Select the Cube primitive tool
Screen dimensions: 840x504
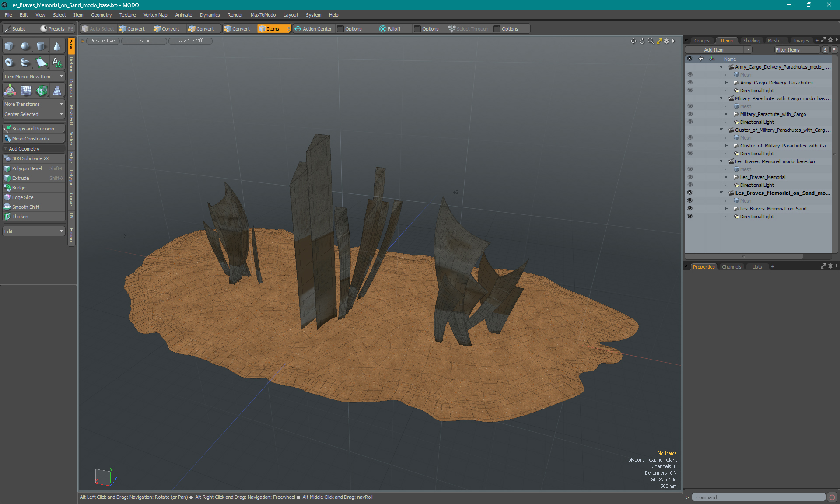[x=9, y=46]
